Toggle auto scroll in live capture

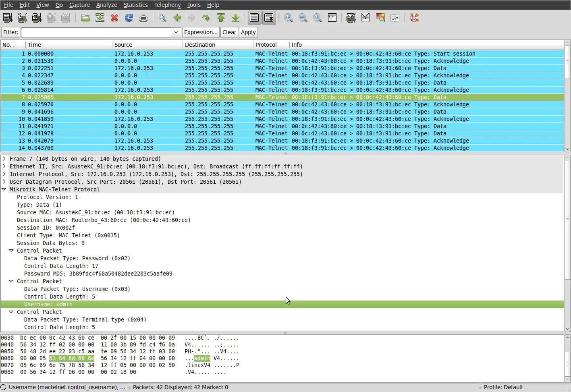[269, 18]
